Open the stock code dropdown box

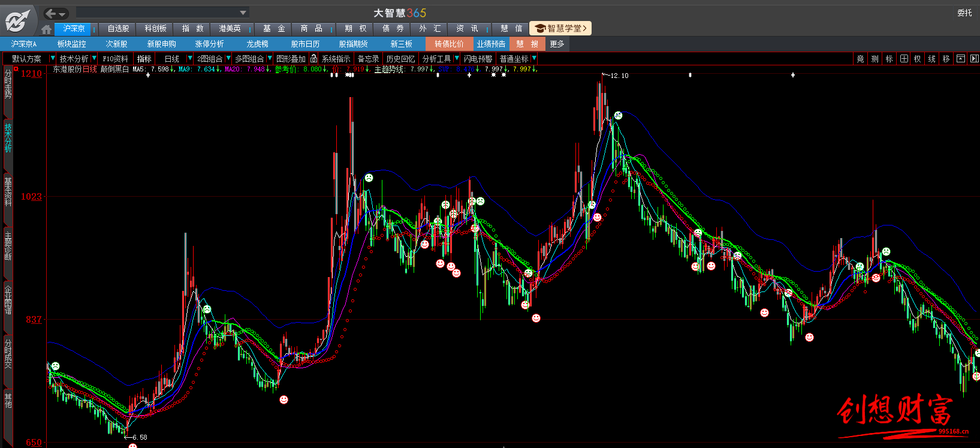pos(162,13)
